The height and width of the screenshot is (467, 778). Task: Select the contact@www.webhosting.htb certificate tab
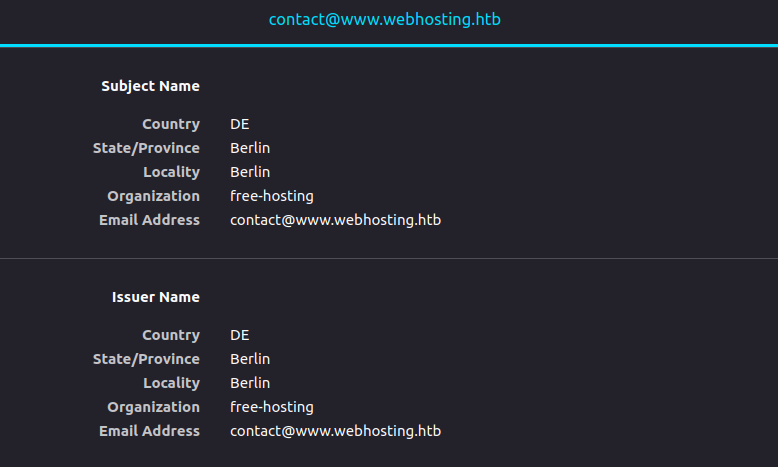pyautogui.click(x=384, y=20)
